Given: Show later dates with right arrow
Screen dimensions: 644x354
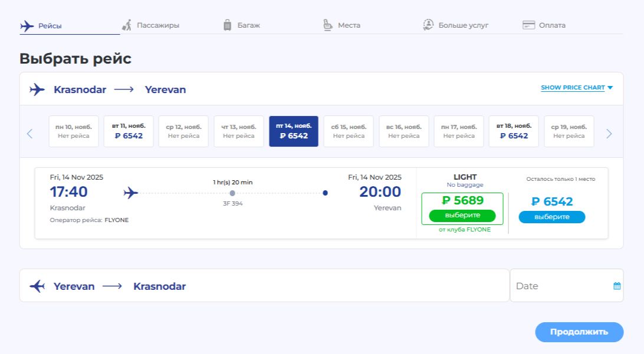Looking at the screenshot, I should coord(609,134).
